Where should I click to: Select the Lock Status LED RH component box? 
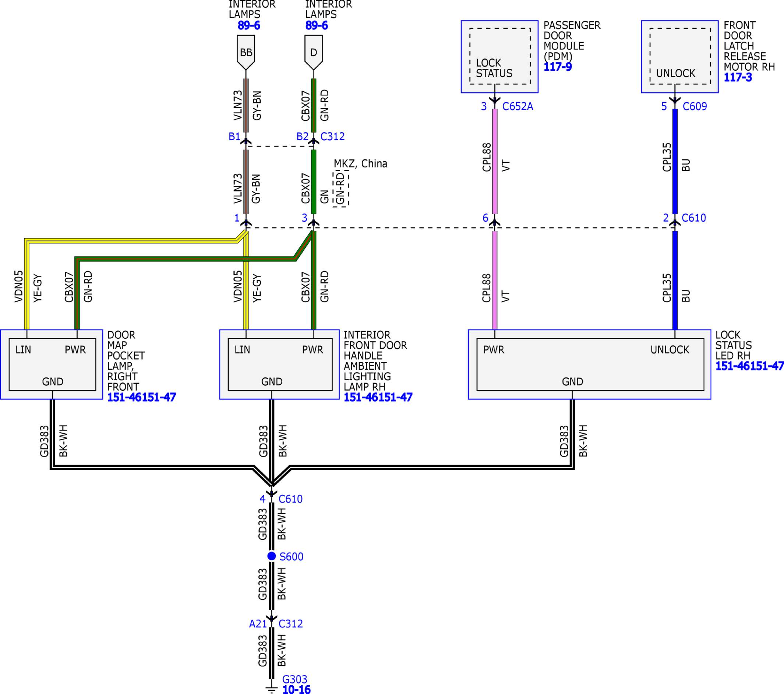tap(590, 364)
